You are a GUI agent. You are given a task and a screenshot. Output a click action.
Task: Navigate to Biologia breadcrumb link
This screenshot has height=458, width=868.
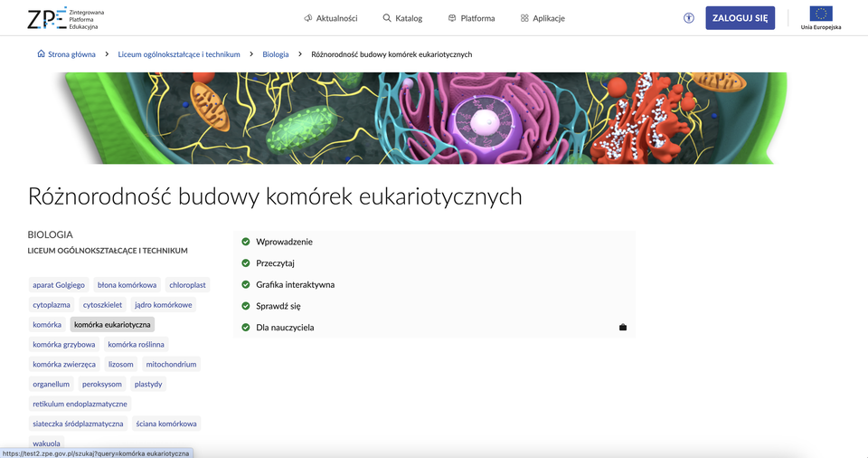(x=276, y=54)
